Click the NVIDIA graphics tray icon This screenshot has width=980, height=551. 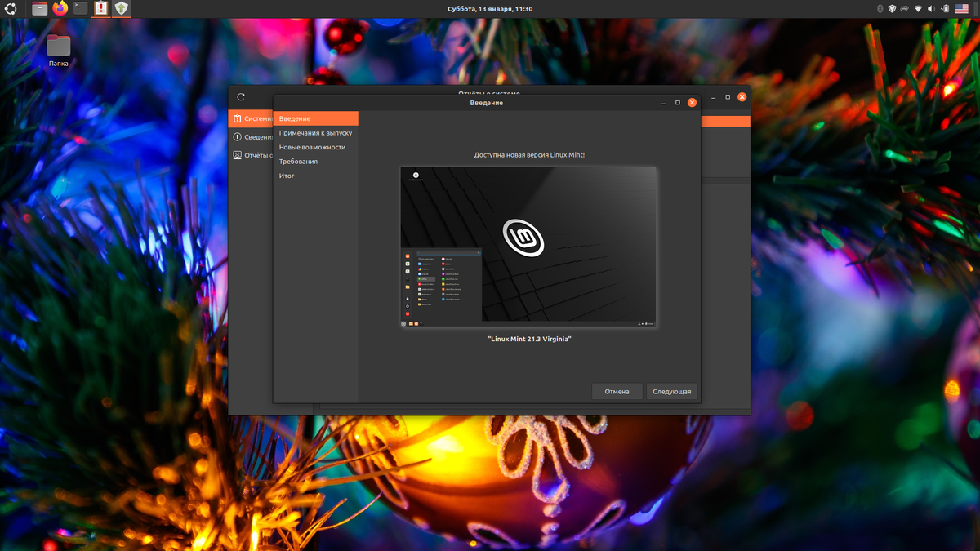click(905, 9)
